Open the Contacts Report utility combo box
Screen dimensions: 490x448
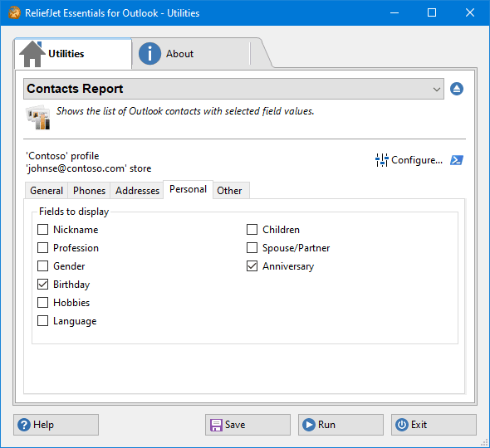tap(233, 89)
